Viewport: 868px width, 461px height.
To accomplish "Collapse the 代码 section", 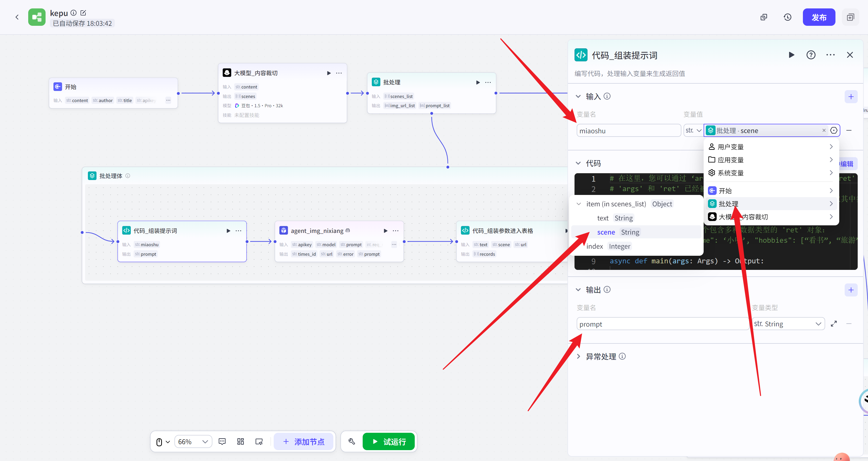I will pos(578,163).
